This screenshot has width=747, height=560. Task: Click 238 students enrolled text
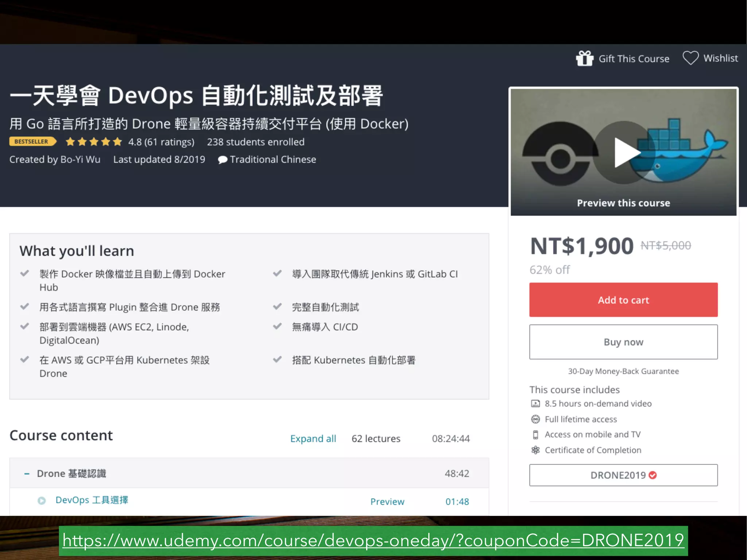256,142
